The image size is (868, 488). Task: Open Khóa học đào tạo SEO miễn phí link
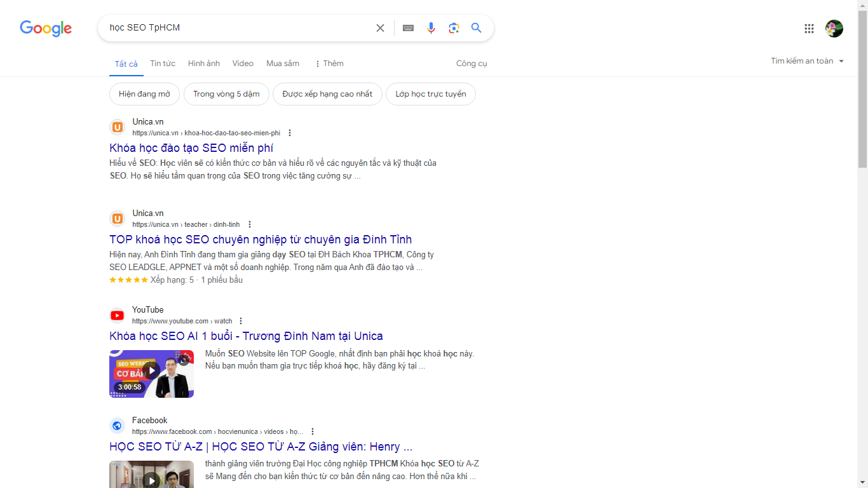coord(191,148)
